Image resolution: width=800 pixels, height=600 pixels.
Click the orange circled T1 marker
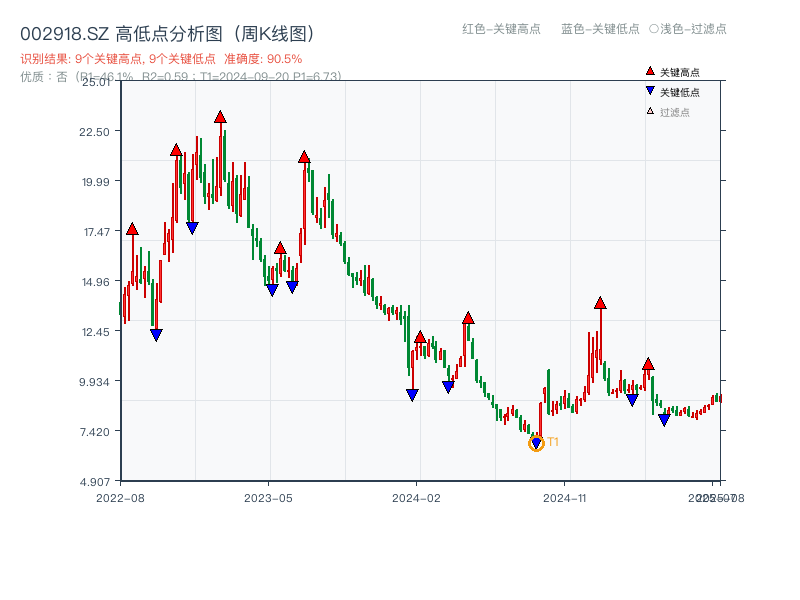pos(536,441)
